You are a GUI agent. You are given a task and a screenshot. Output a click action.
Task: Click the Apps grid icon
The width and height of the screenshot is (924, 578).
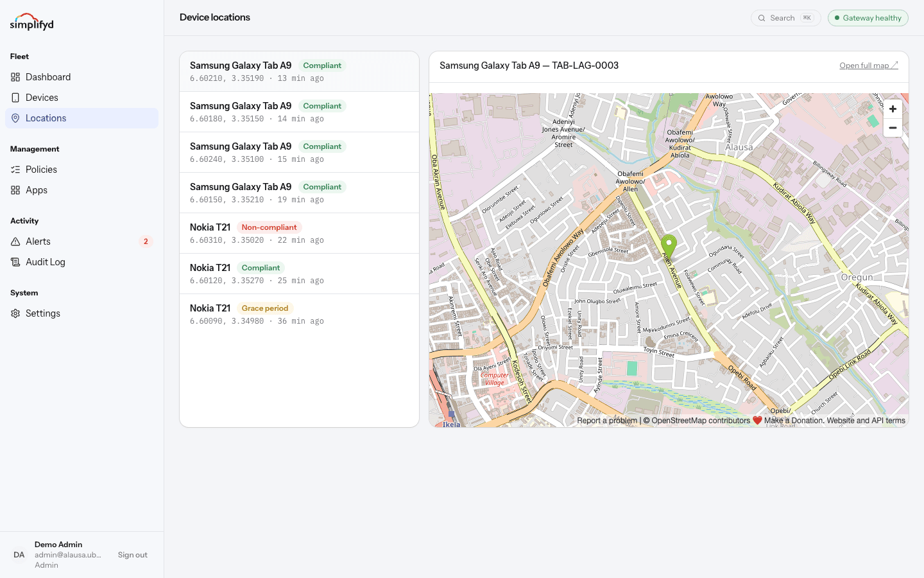(15, 190)
